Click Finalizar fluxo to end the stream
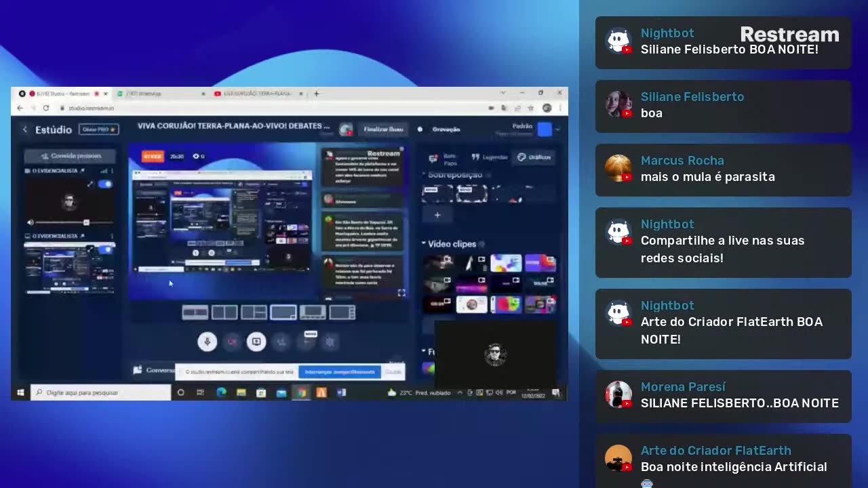The width and height of the screenshot is (868, 488). (383, 129)
